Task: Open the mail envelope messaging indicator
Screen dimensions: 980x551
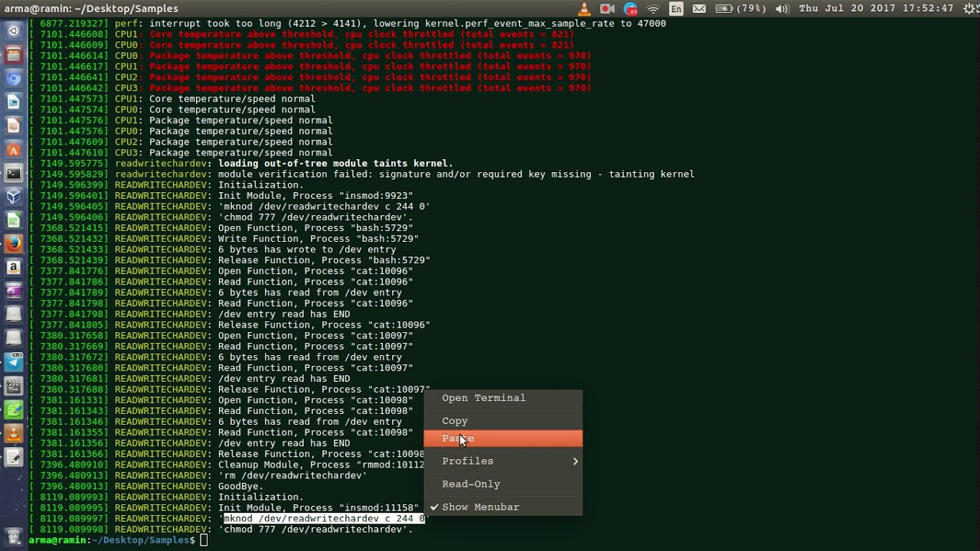Action: pos(699,8)
